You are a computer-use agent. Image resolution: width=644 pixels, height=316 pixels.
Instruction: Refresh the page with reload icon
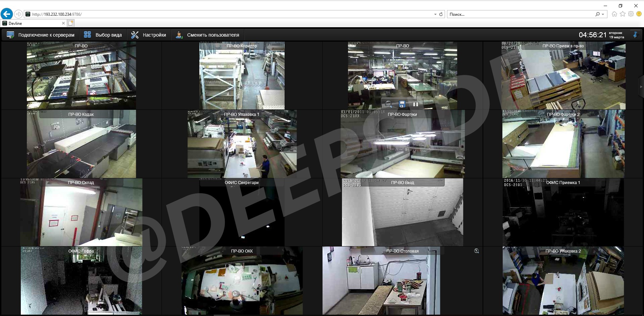point(441,14)
